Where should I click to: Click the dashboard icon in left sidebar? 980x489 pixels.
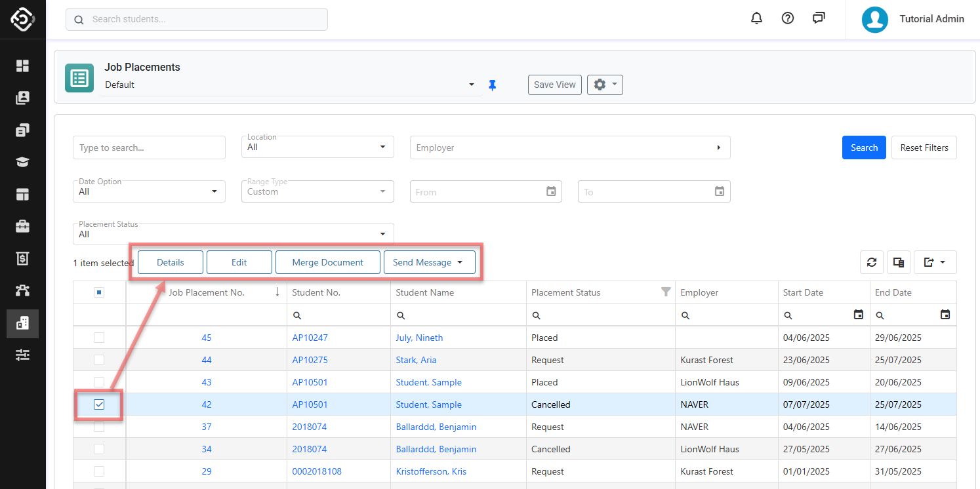point(23,66)
